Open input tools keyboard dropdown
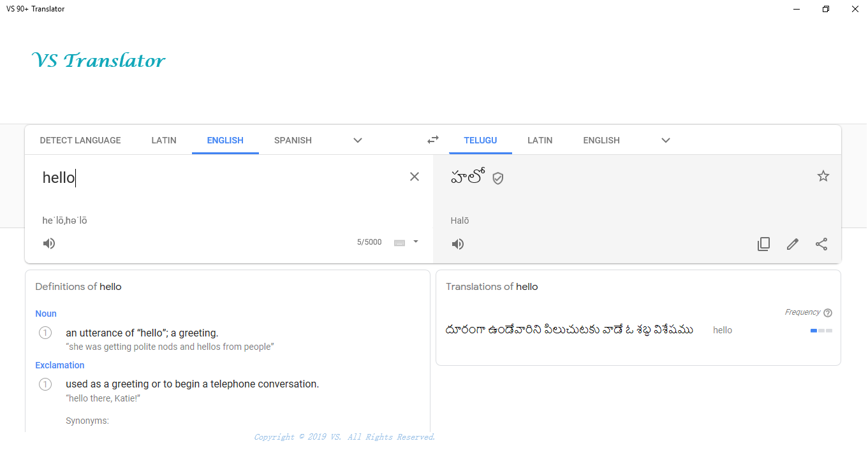Viewport: 868px width, 455px height. pyautogui.click(x=415, y=242)
